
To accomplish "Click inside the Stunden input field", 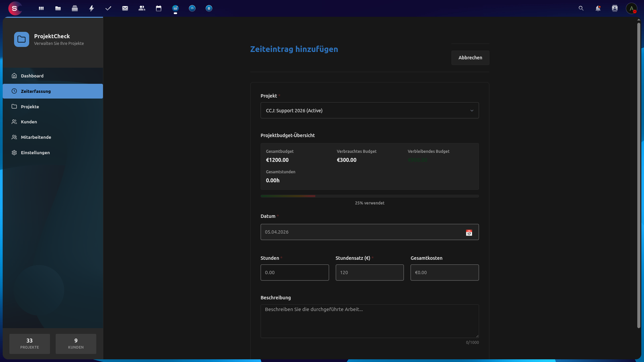I will tap(294, 273).
